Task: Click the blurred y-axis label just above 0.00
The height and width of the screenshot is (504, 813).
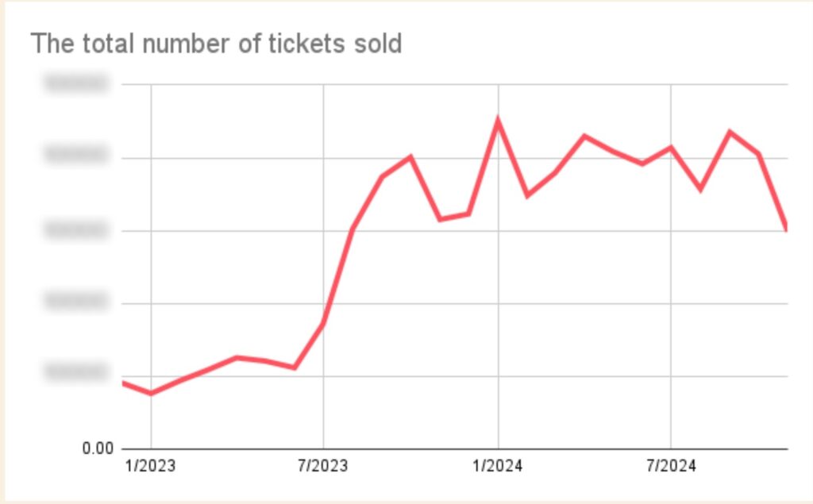Action: pyautogui.click(x=75, y=375)
